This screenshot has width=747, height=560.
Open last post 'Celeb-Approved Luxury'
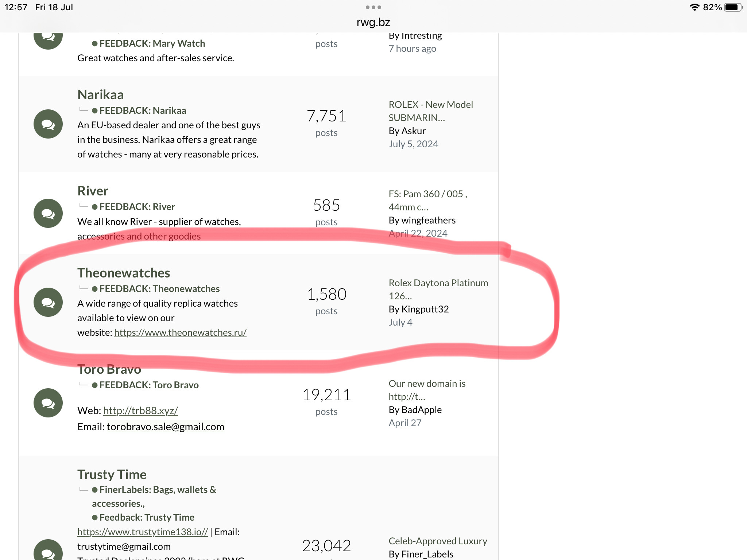tap(438, 541)
